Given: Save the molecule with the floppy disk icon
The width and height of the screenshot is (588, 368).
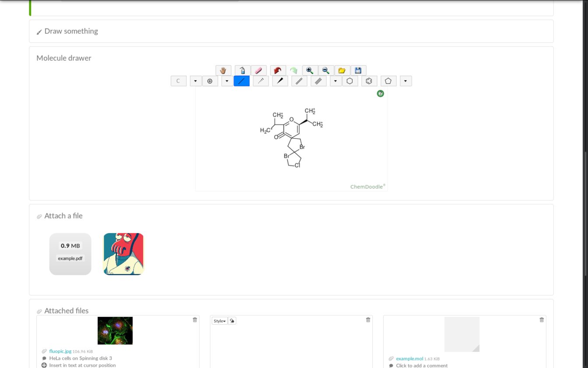Looking at the screenshot, I should 358,71.
